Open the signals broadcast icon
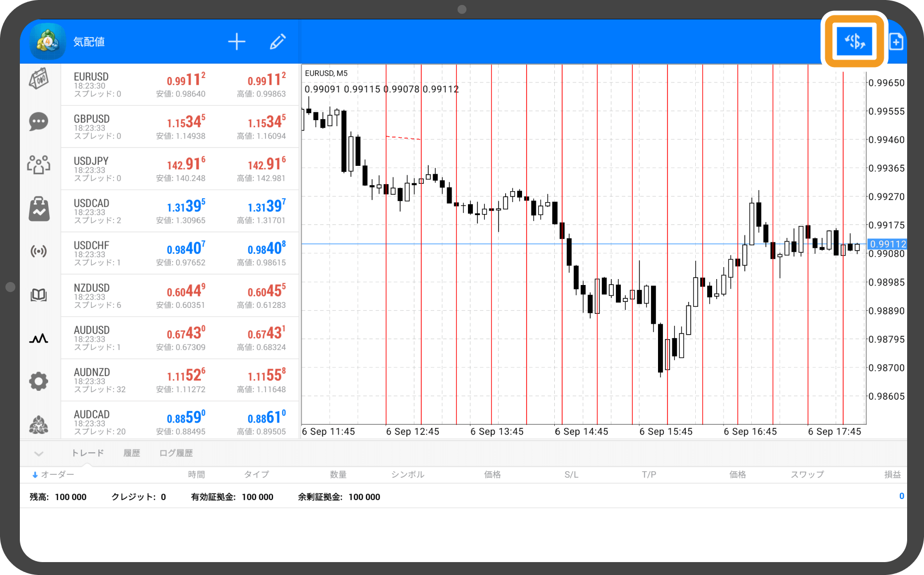The height and width of the screenshot is (575, 924). pyautogui.click(x=39, y=251)
